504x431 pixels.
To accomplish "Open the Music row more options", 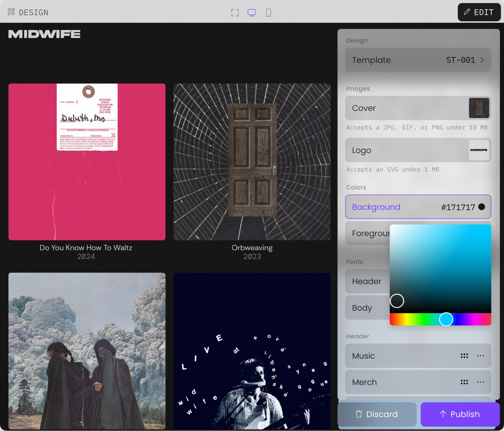I will click(481, 356).
